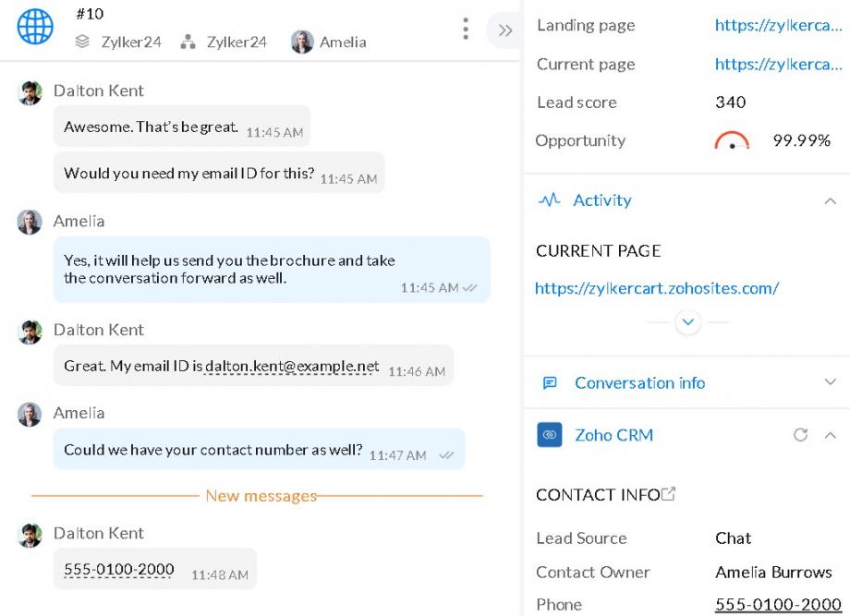Viewport: 850px width, 616px height.
Task: Click the Activity section heading
Action: [x=602, y=199]
